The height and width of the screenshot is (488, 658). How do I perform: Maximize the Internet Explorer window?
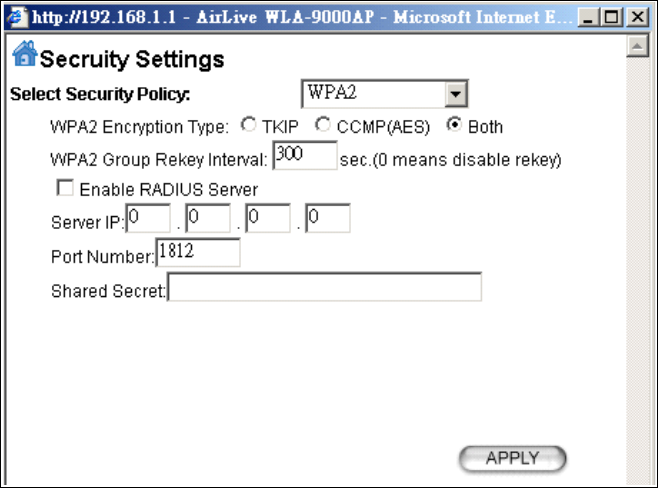pyautogui.click(x=611, y=18)
